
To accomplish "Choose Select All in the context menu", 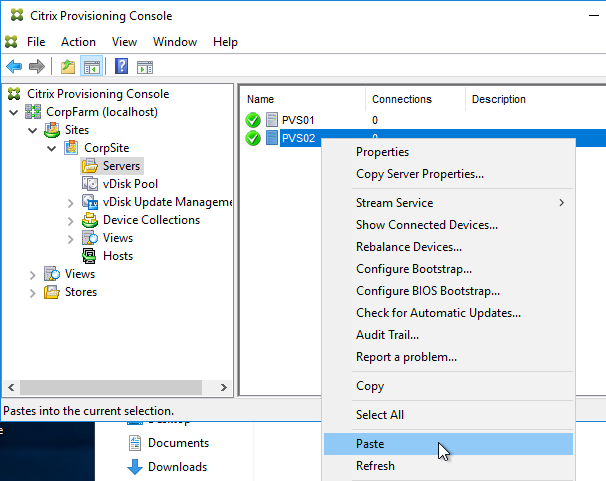I will pyautogui.click(x=448, y=415).
